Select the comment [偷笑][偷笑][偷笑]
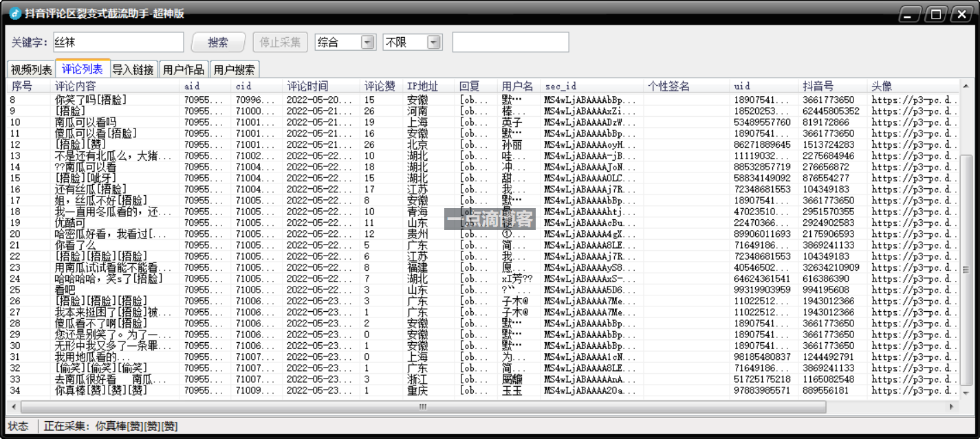Image resolution: width=980 pixels, height=439 pixels. (x=100, y=368)
